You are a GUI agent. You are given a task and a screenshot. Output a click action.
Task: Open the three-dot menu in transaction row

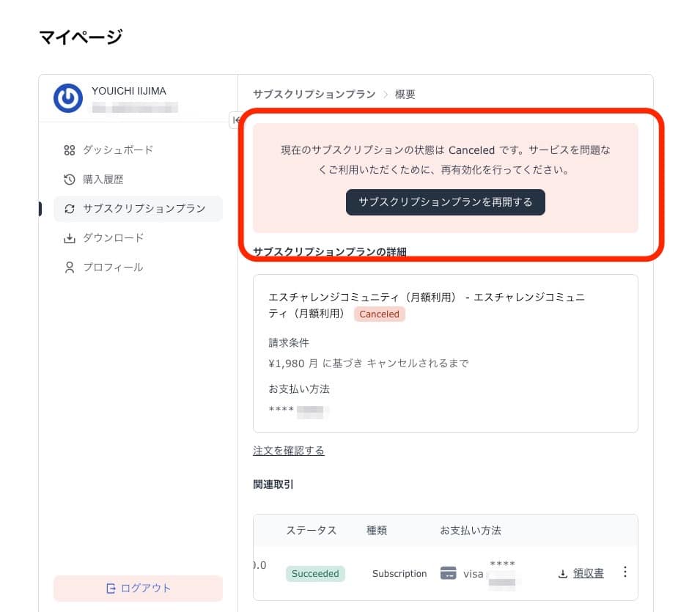(625, 572)
